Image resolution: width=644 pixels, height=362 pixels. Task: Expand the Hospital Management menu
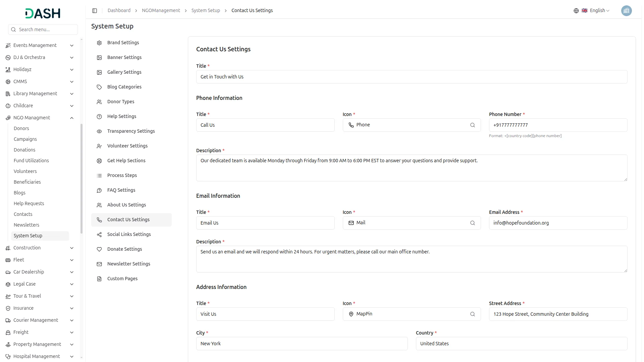71,357
